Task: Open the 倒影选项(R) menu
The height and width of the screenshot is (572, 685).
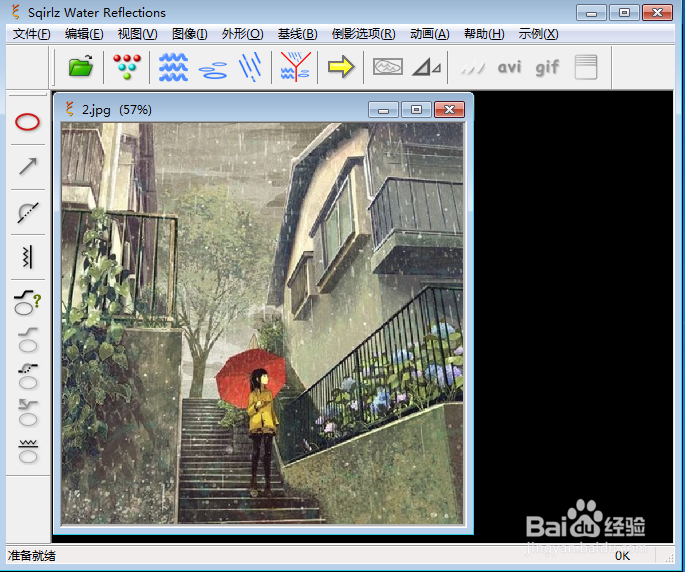Action: pyautogui.click(x=363, y=34)
